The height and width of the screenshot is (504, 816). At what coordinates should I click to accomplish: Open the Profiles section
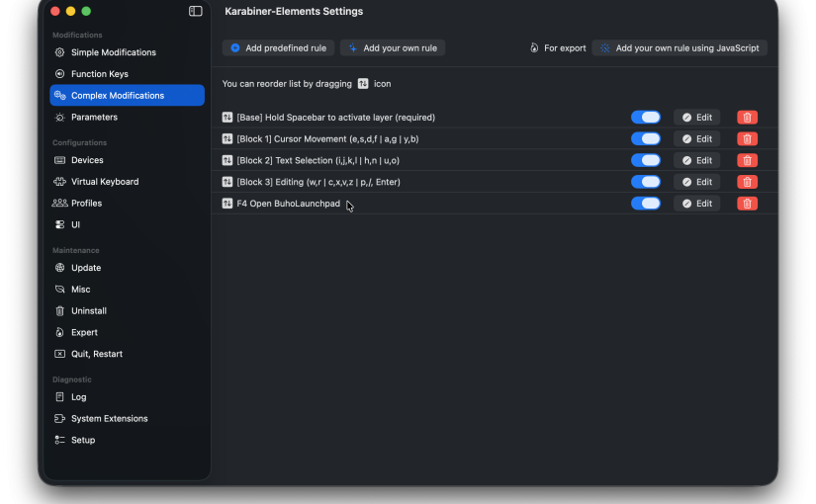point(127,204)
